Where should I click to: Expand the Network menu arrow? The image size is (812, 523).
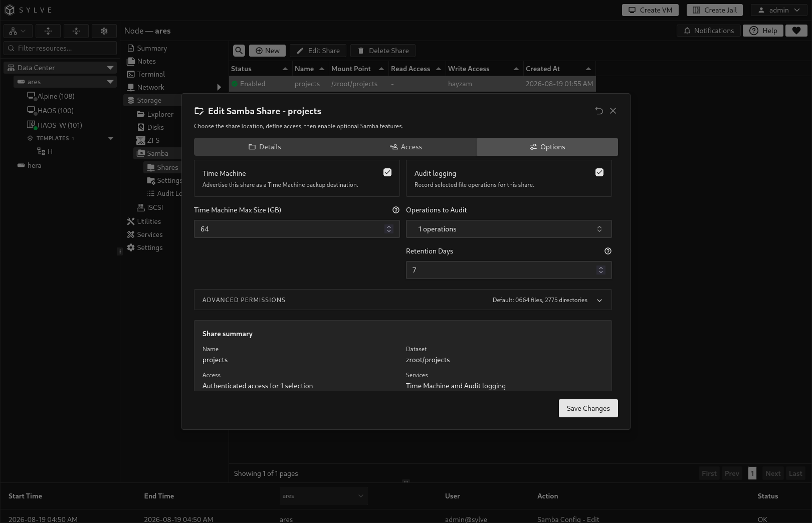[x=219, y=87]
